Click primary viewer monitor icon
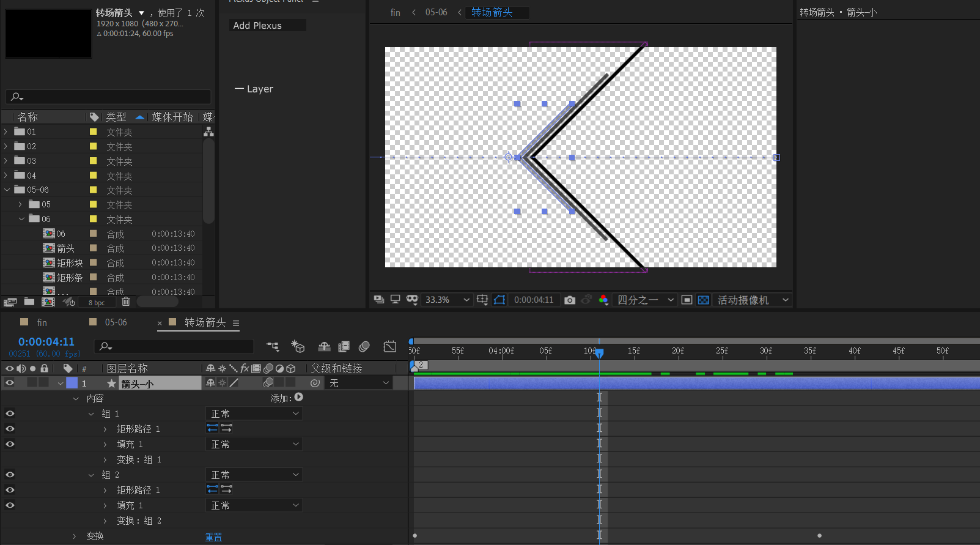Viewport: 980px width, 545px height. click(x=396, y=300)
